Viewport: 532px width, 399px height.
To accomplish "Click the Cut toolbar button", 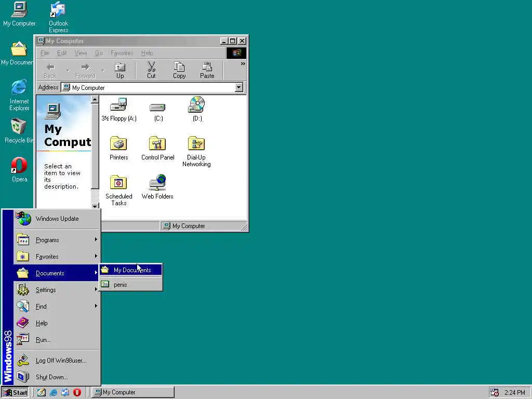I will tap(151, 70).
